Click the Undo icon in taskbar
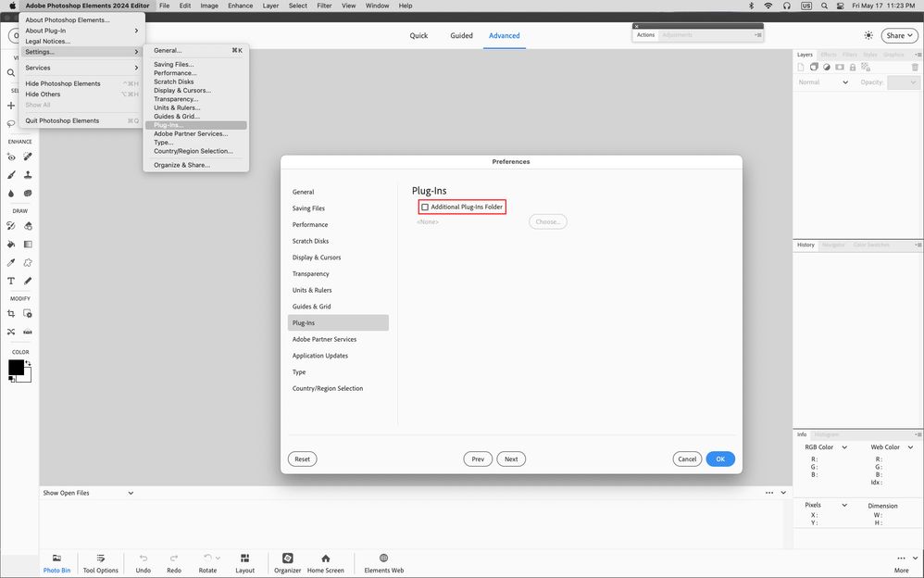The width and height of the screenshot is (924, 578). click(x=144, y=558)
